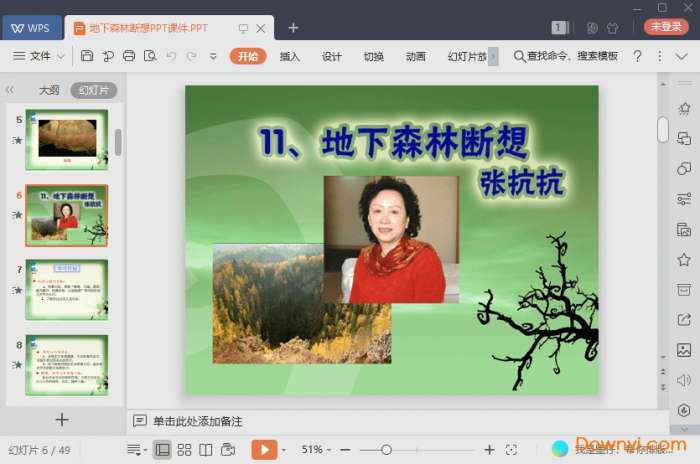Viewport: 700px width, 464px height.
Task: Open slideshow play options dropdown arrow
Action: pyautogui.click(x=284, y=450)
